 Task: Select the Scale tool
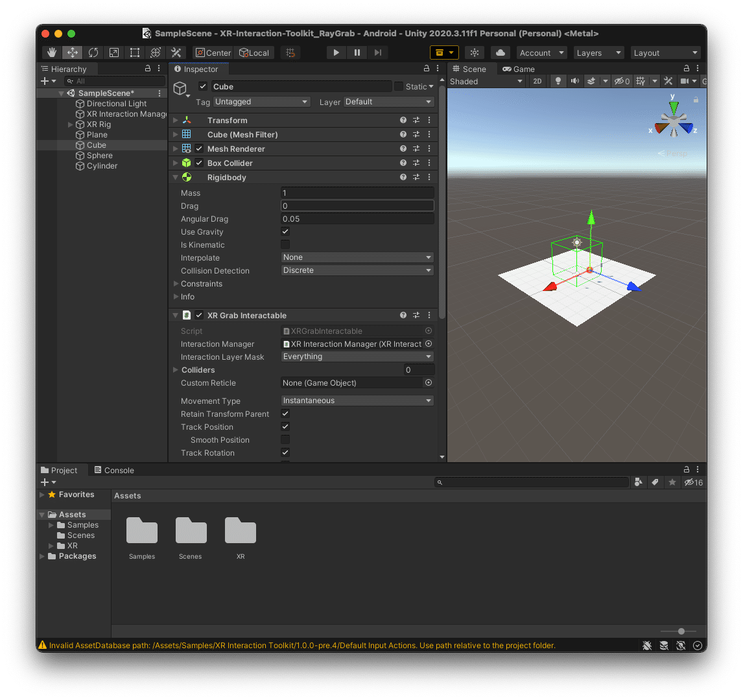(x=114, y=52)
